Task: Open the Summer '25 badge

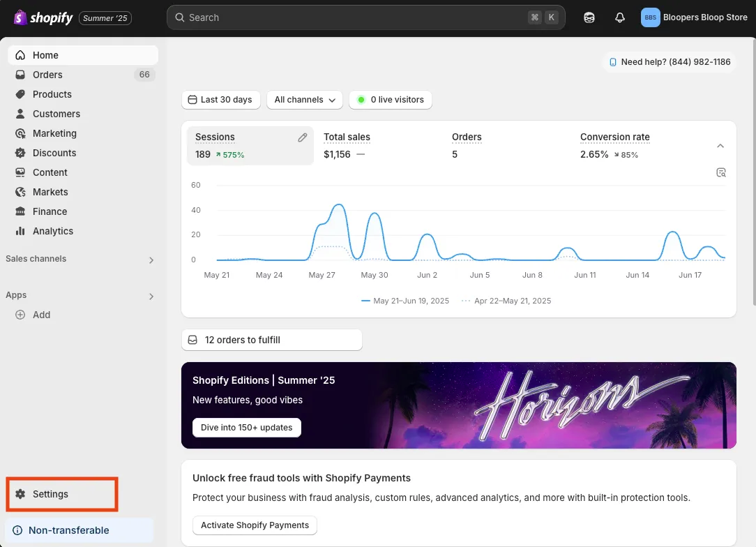Action: pyautogui.click(x=105, y=18)
